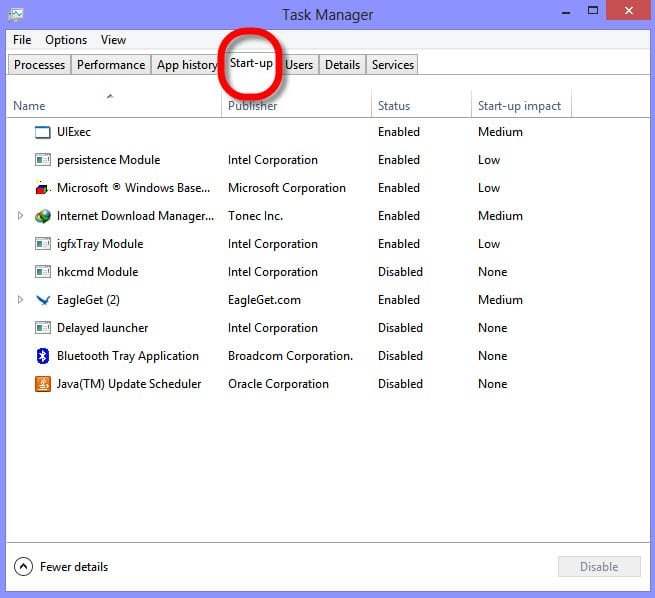Minimize the Task Manager window

[566, 12]
